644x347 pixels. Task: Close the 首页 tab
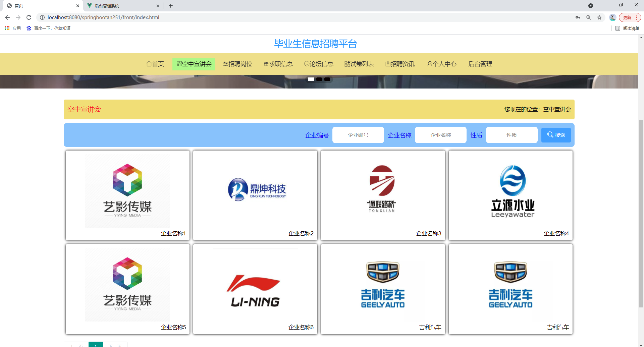(x=78, y=6)
